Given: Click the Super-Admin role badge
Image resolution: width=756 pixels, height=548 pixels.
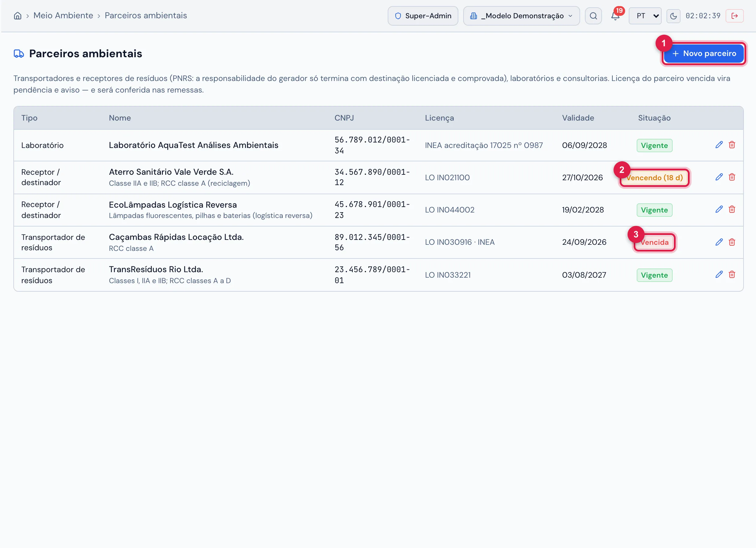Looking at the screenshot, I should (423, 16).
